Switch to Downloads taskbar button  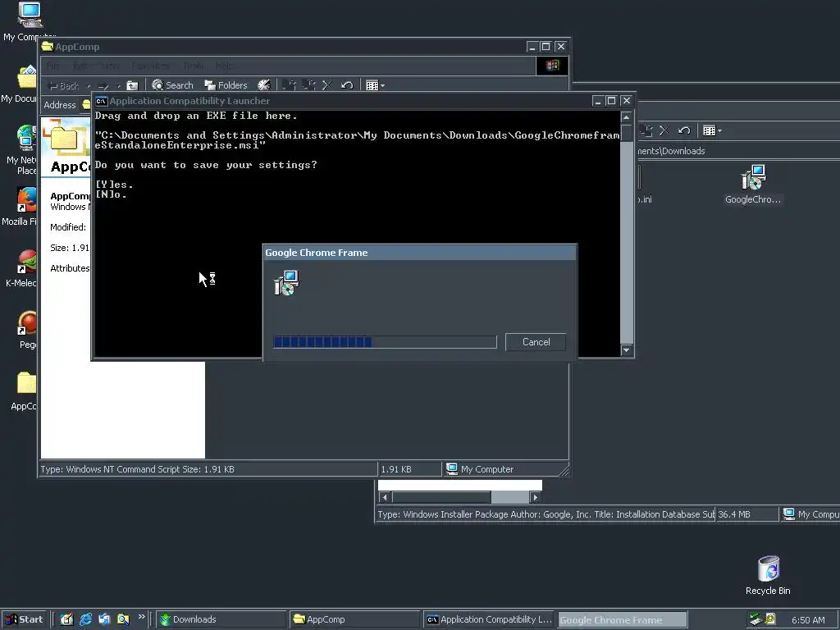point(221,619)
